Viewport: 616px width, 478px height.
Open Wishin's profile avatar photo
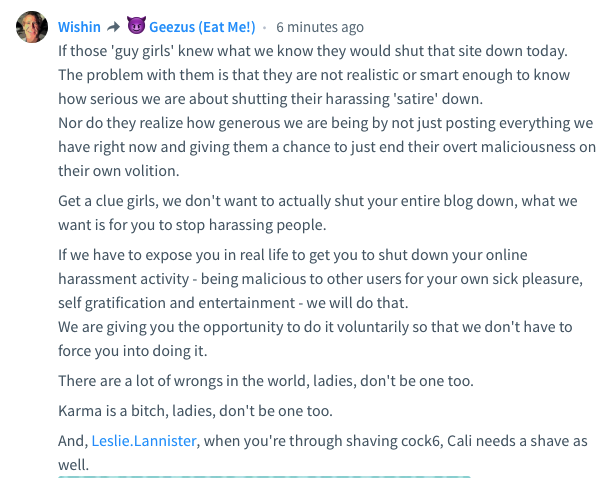coord(32,27)
